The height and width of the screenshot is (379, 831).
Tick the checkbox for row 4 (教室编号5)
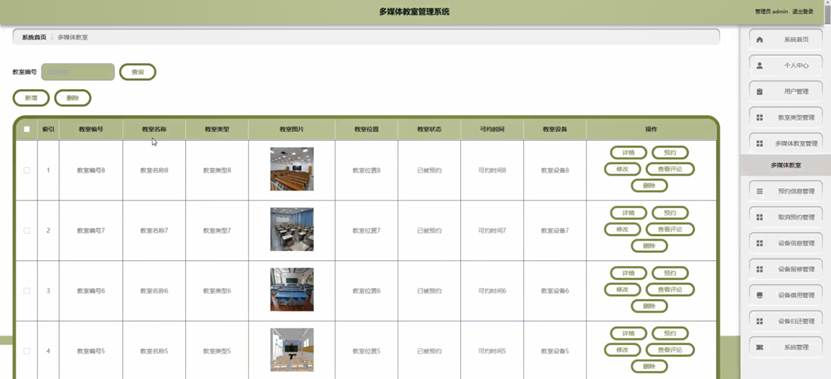coord(27,351)
